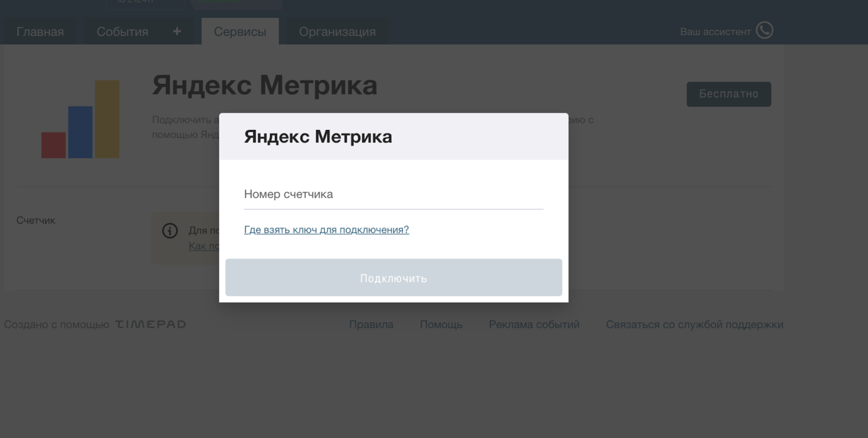Click the Ваш ассистент label
Screen dimensions: 868x438
click(715, 31)
